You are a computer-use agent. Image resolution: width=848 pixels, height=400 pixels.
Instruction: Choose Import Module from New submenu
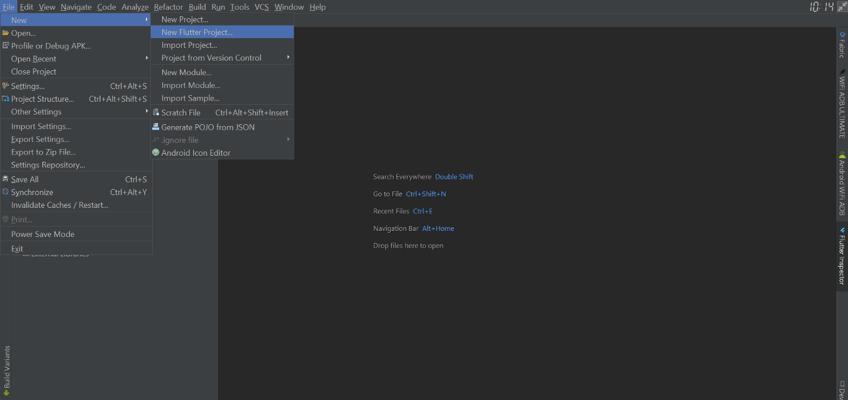190,85
